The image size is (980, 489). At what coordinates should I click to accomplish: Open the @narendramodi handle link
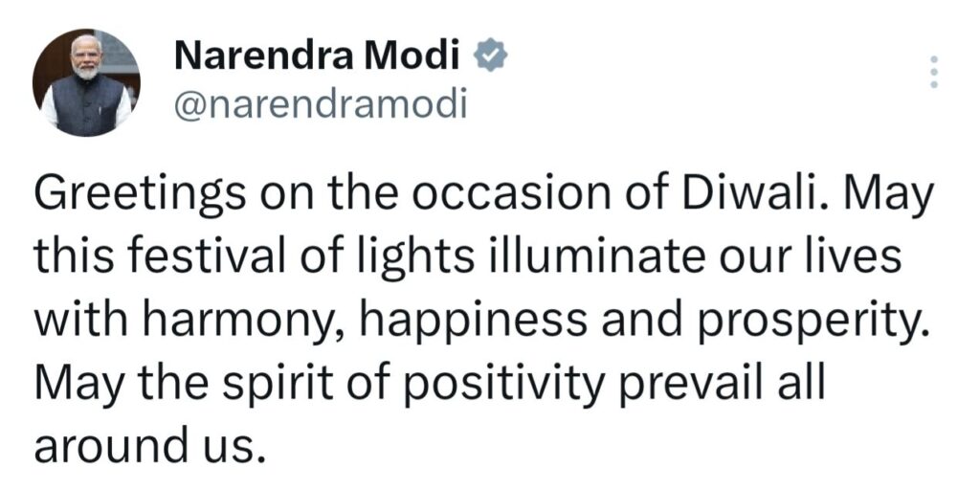[321, 104]
